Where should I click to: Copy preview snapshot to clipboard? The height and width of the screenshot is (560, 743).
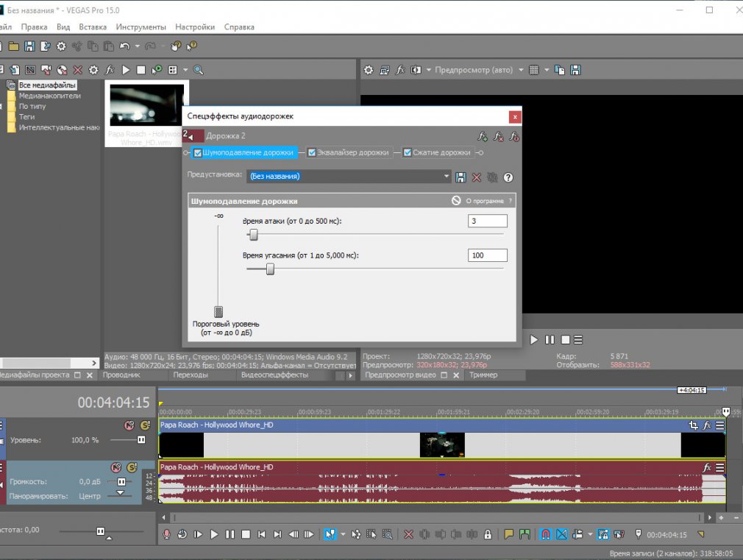click(x=560, y=70)
